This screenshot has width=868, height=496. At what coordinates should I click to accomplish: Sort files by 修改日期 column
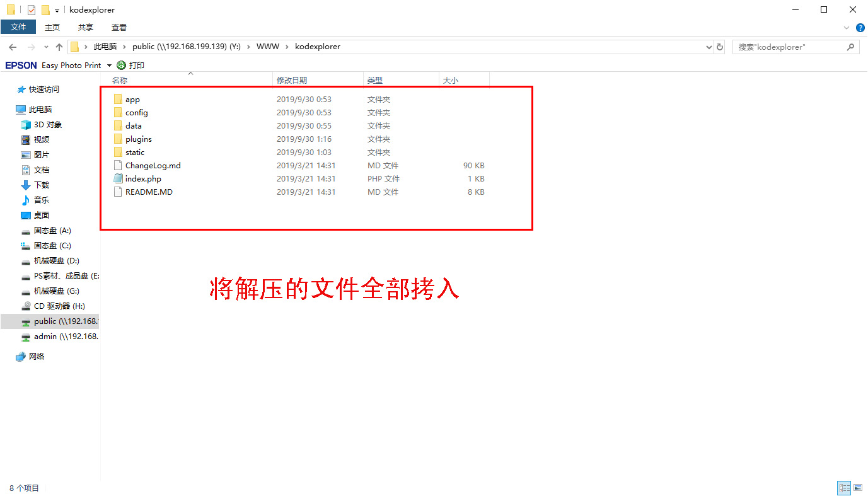coord(292,80)
